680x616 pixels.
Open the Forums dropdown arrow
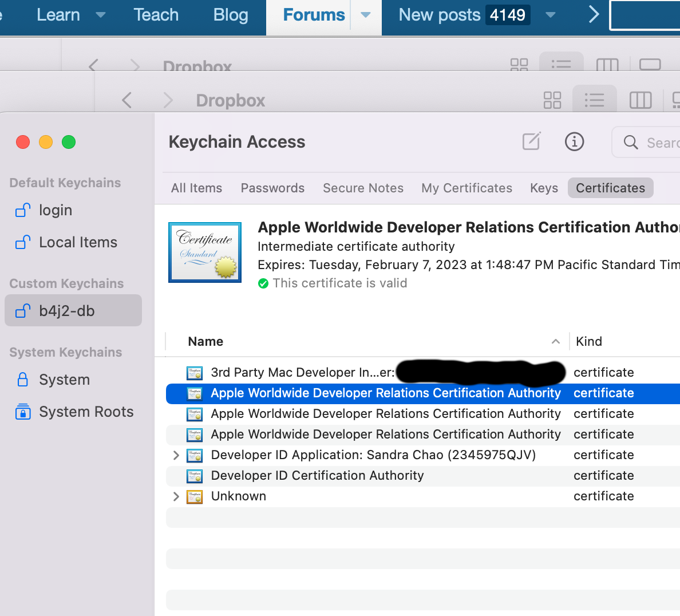pyautogui.click(x=366, y=15)
